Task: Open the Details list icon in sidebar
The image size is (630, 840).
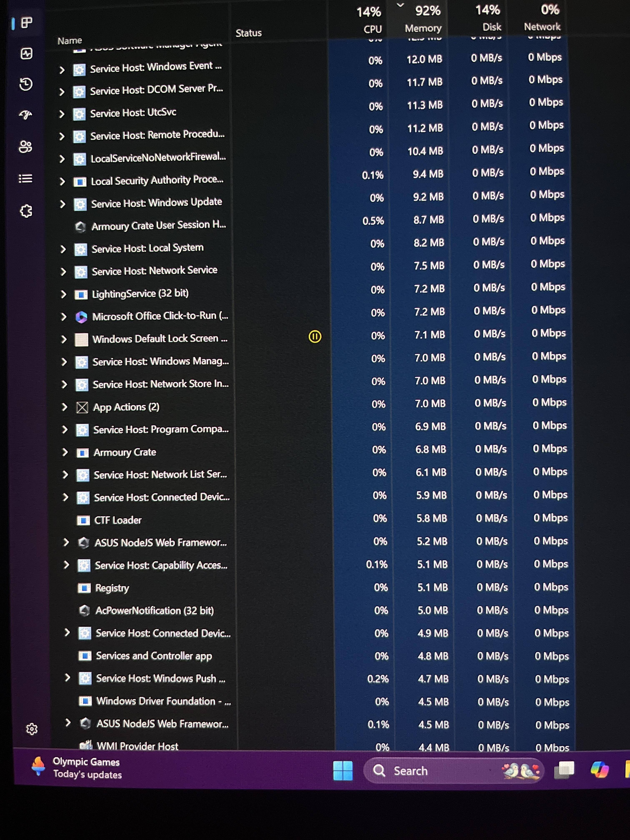Action: [25, 179]
